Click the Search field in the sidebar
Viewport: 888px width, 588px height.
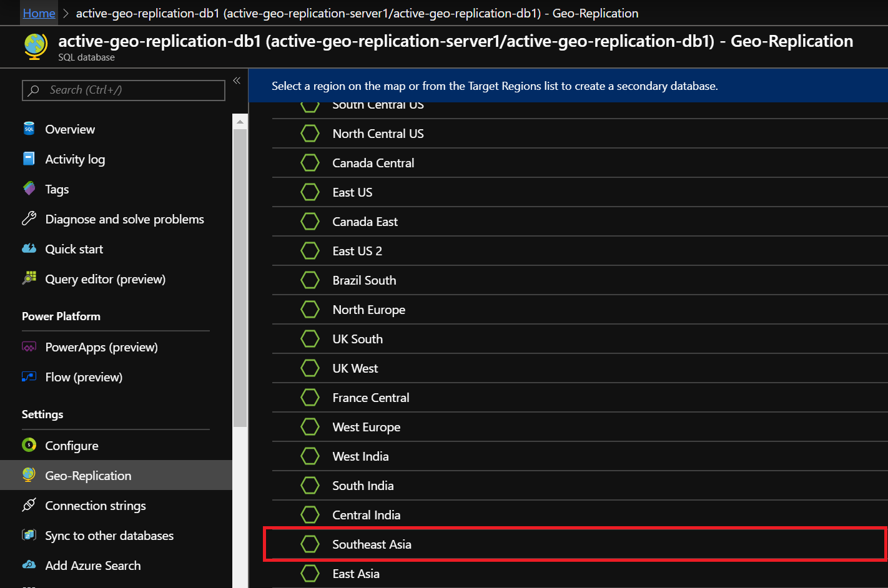tap(123, 90)
